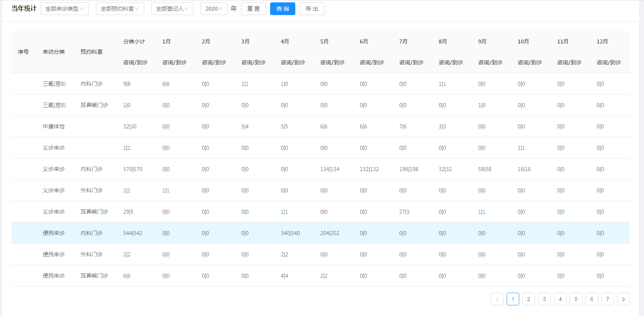The height and width of the screenshot is (316, 644).
Task: Click the 3月 column header
Action: (246, 41)
